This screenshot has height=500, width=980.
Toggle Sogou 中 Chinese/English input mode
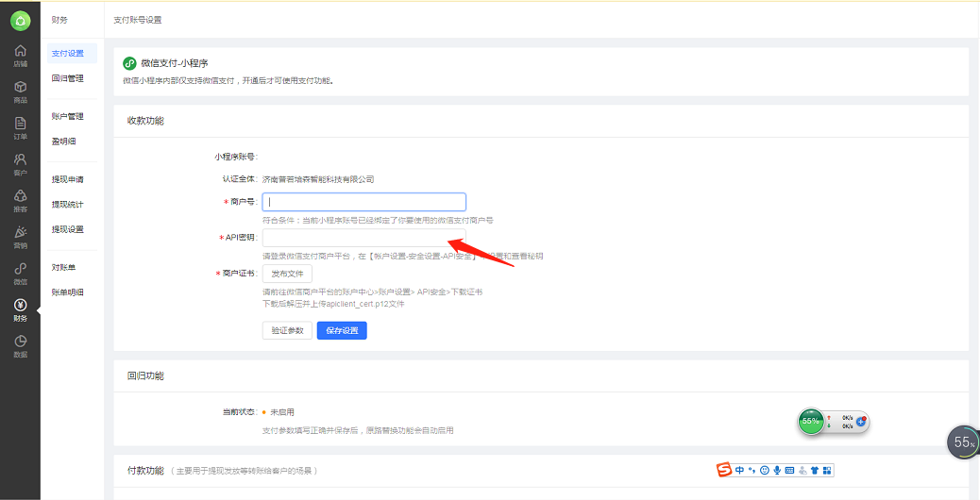(x=740, y=470)
